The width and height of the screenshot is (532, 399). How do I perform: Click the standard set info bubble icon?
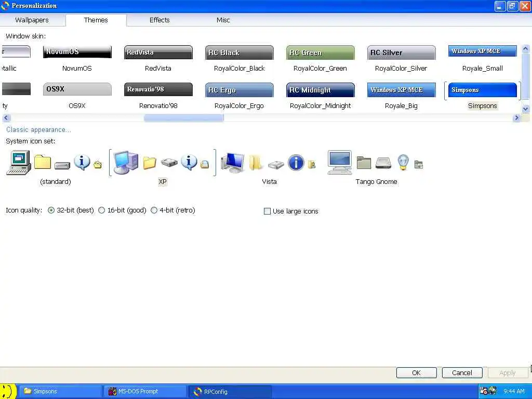[82, 162]
